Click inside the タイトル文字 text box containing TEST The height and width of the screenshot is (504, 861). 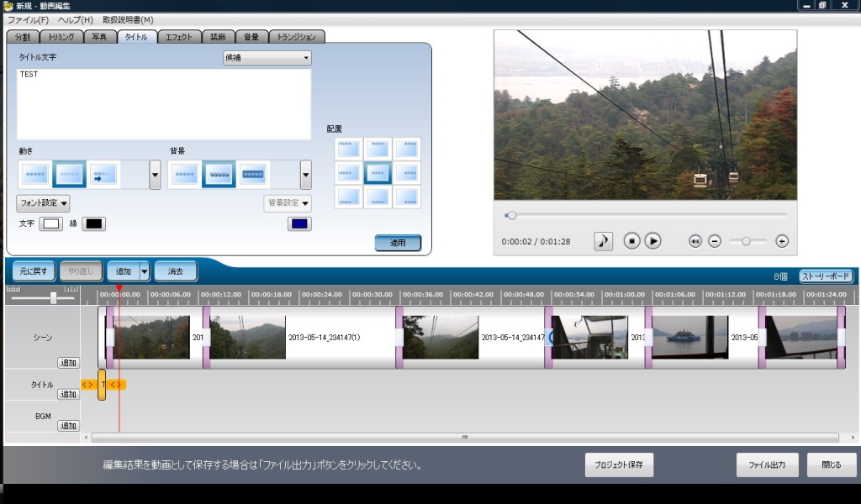pyautogui.click(x=164, y=104)
